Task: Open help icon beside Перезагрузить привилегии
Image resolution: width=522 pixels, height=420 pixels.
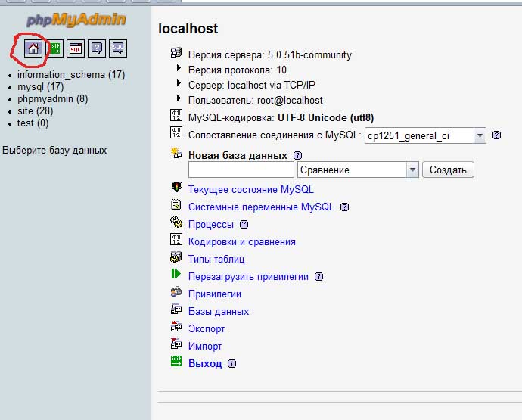Action: pyautogui.click(x=319, y=277)
